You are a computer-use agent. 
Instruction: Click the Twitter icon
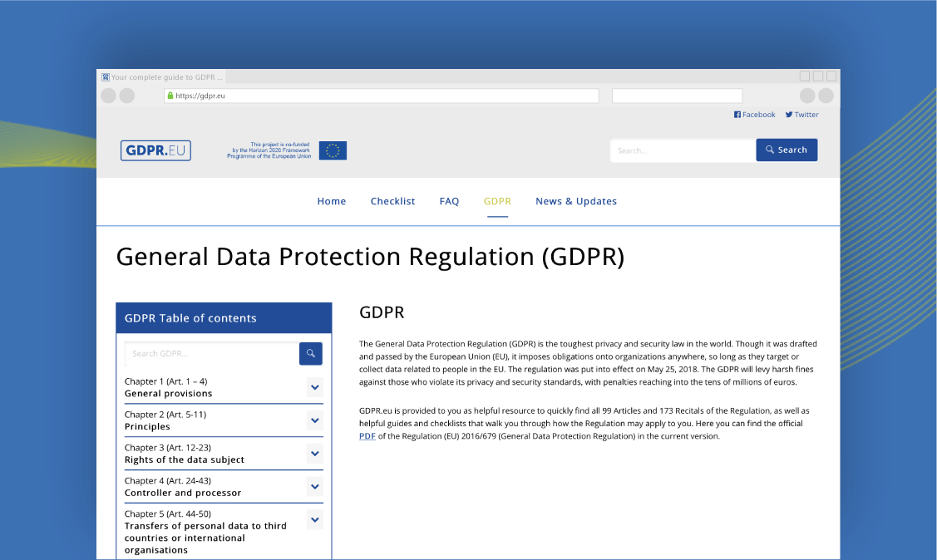pos(787,114)
